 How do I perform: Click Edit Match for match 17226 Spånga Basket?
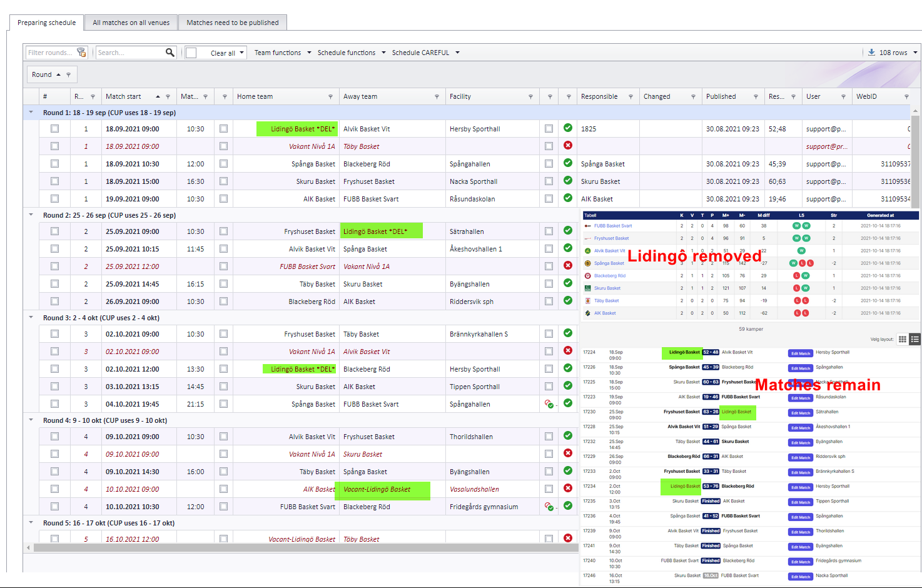click(800, 368)
